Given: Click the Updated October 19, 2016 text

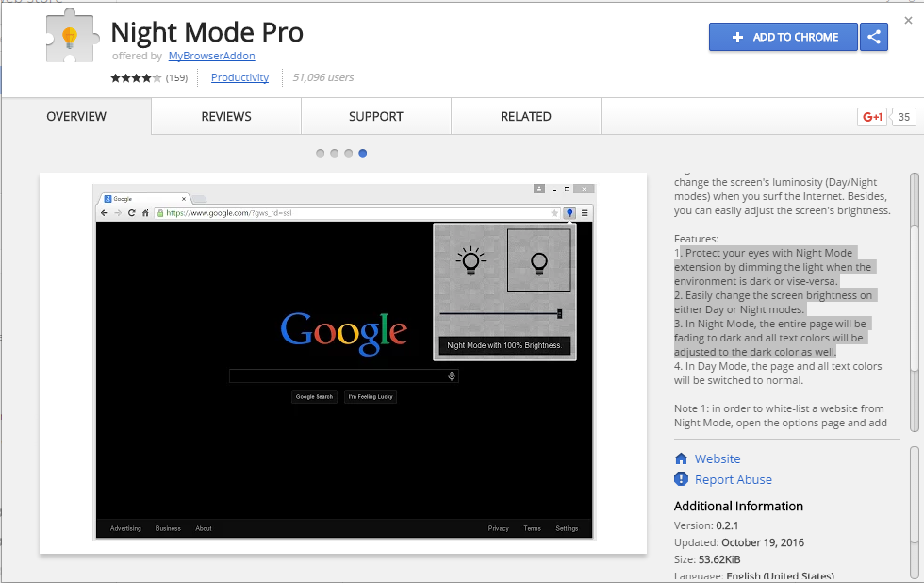Looking at the screenshot, I should pyautogui.click(x=739, y=542).
